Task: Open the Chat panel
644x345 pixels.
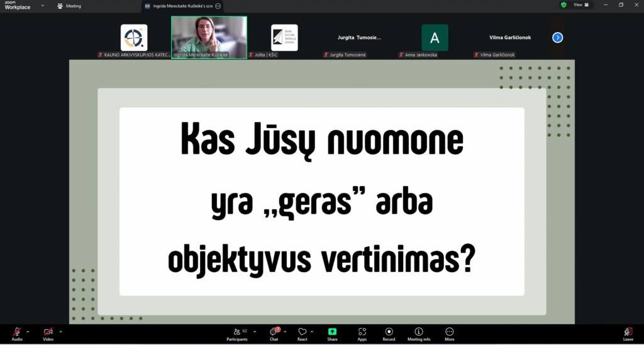Action: pos(274,332)
